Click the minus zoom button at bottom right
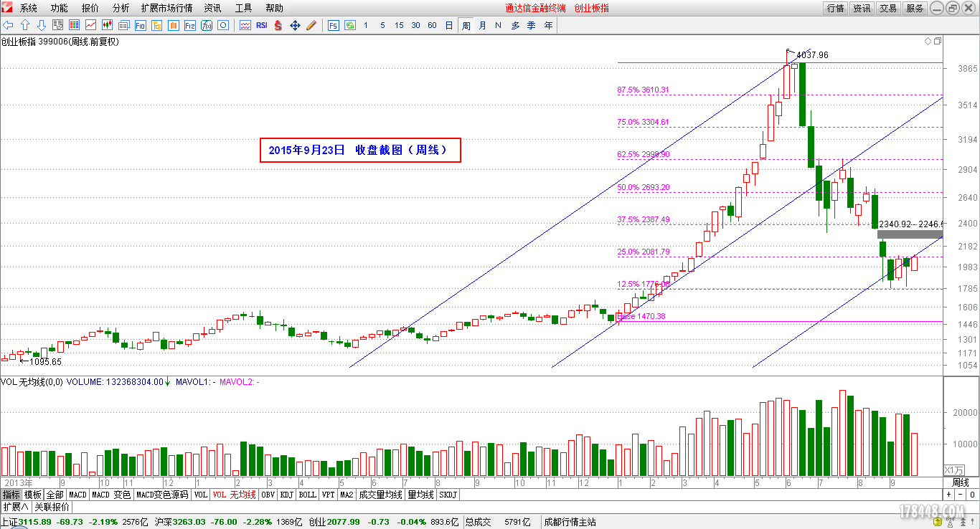980x529 pixels. click(961, 495)
